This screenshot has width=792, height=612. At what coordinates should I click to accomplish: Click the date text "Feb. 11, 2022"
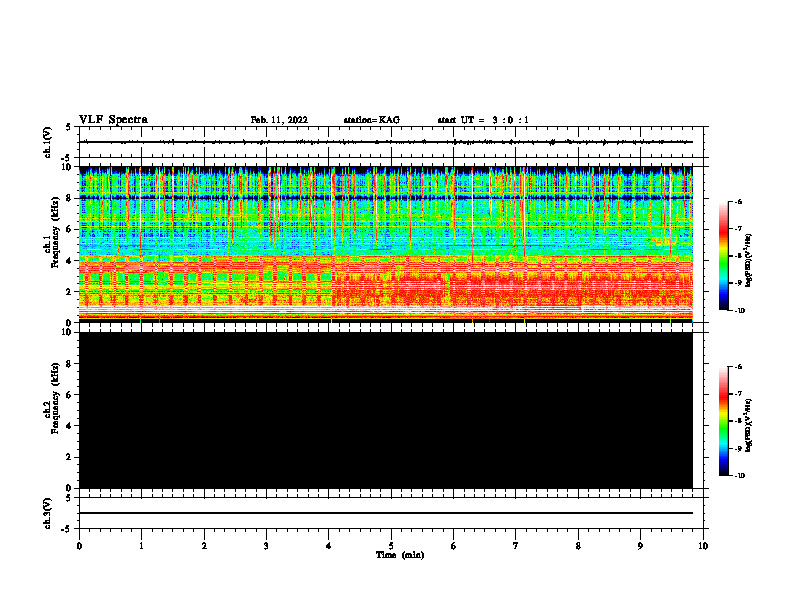(279, 120)
